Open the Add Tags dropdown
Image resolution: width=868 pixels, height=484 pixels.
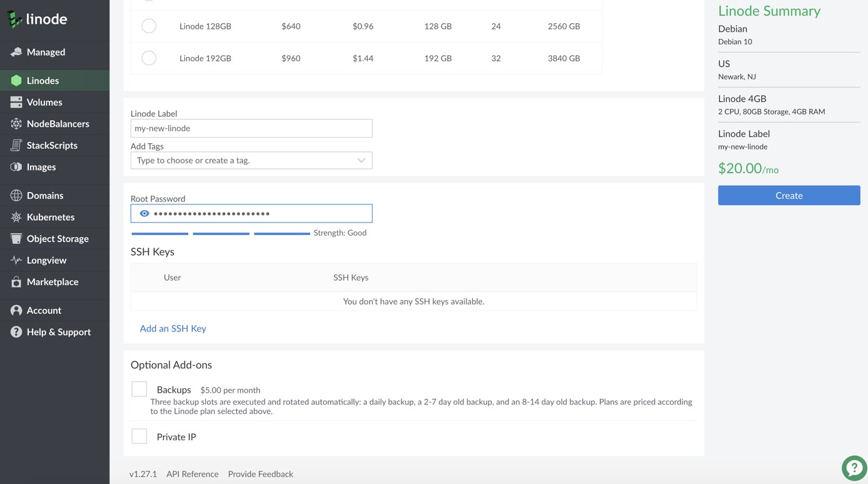tap(251, 160)
